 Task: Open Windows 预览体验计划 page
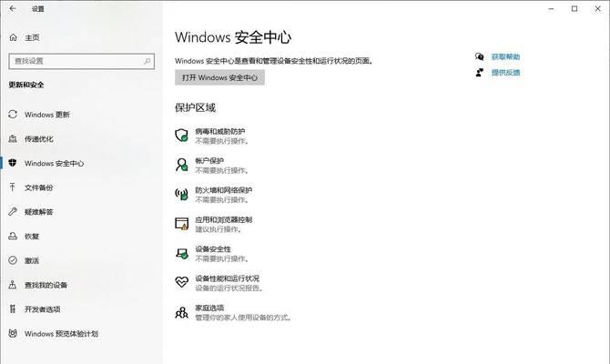(61, 334)
